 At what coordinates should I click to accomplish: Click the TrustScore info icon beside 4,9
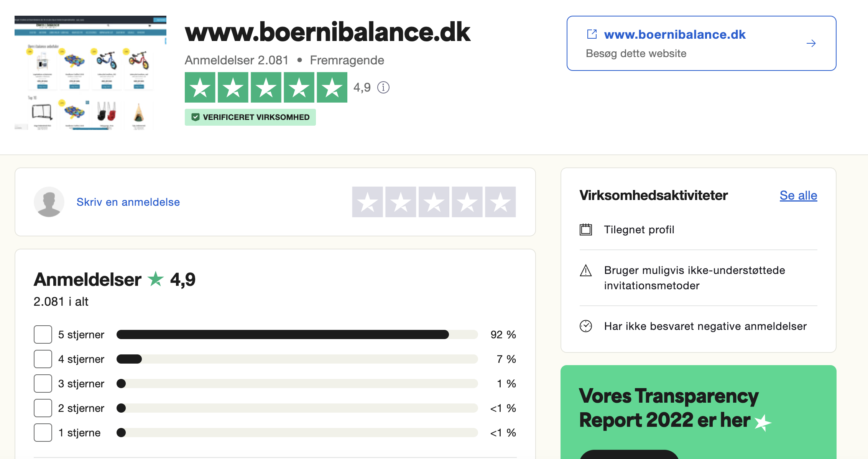click(383, 88)
